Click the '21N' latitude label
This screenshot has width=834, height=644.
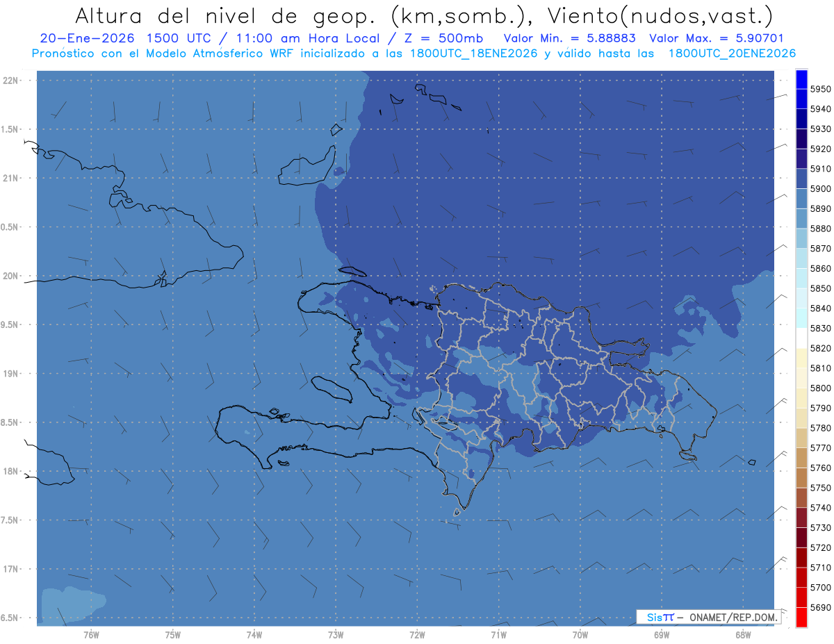click(11, 179)
